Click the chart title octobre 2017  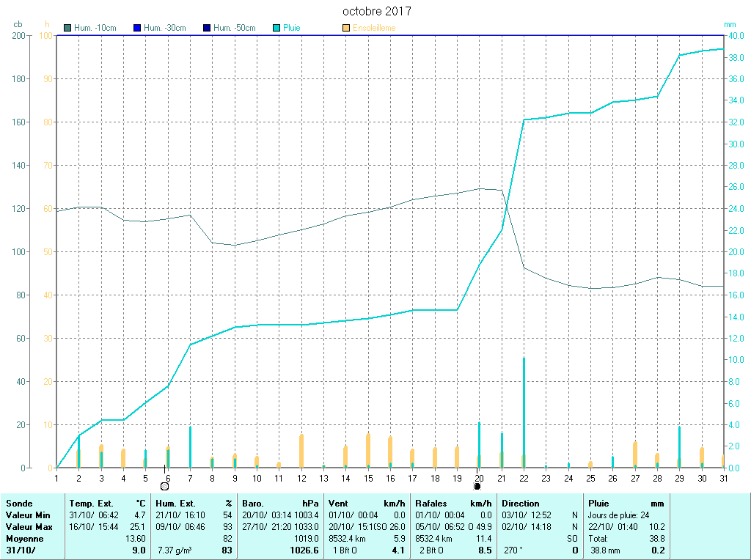coord(377,12)
